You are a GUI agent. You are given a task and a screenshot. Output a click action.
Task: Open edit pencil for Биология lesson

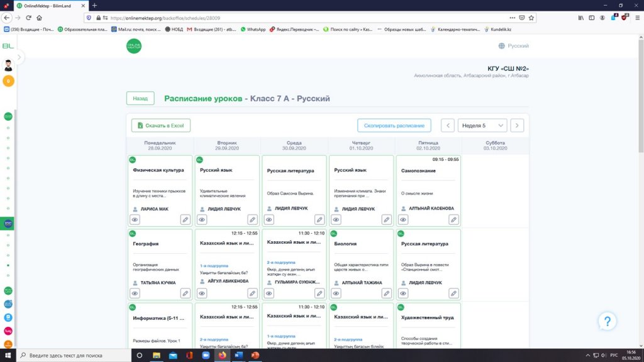coord(386,293)
